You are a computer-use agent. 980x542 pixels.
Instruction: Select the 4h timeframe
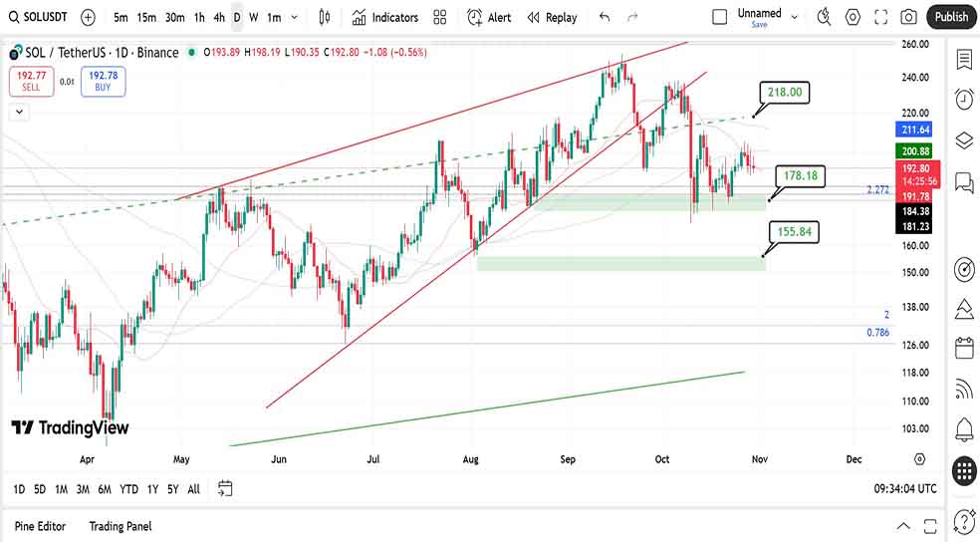pos(219,17)
